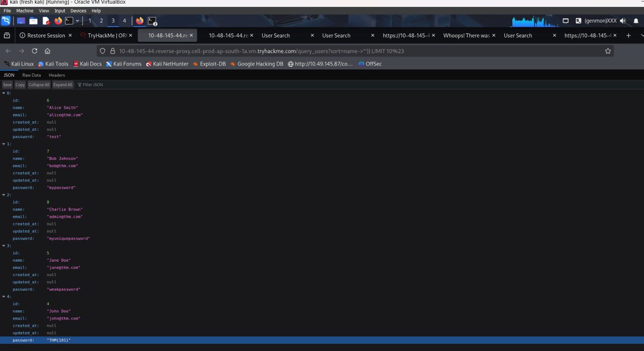Collapse JSON array item 3
Image resolution: width=644 pixels, height=351 pixels.
[x=4, y=246]
